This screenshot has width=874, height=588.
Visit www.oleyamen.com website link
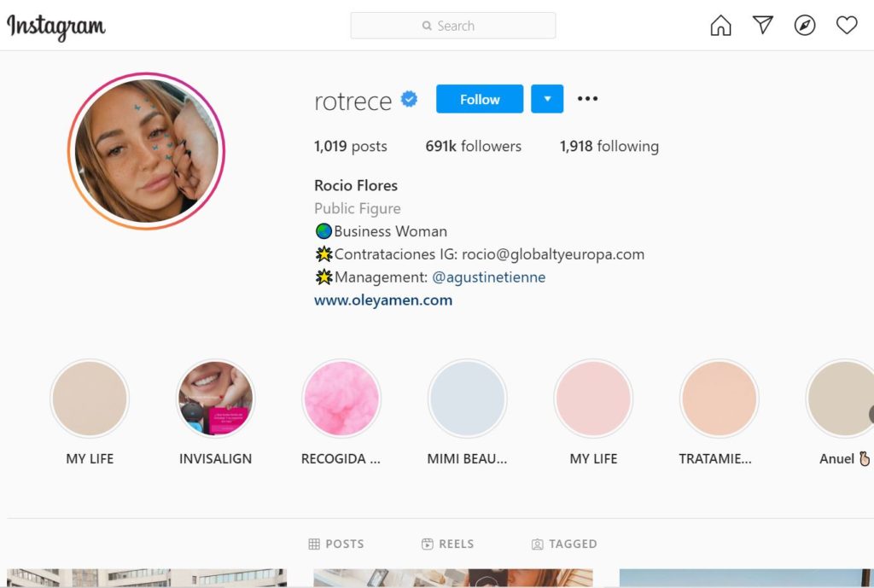tap(383, 300)
